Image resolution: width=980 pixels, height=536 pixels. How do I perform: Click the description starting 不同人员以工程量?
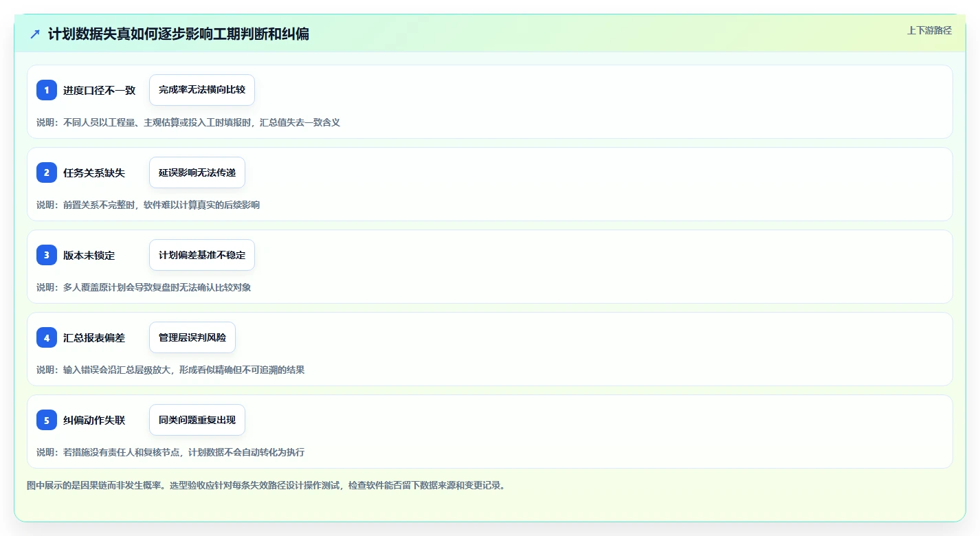pyautogui.click(x=188, y=122)
